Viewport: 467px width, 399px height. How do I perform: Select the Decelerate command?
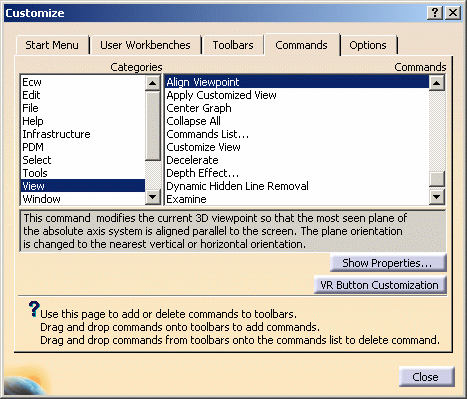click(x=297, y=160)
